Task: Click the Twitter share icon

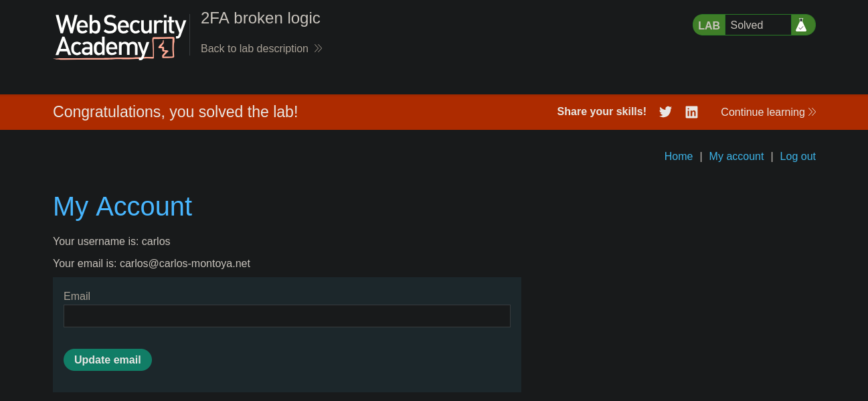Action: (x=665, y=112)
